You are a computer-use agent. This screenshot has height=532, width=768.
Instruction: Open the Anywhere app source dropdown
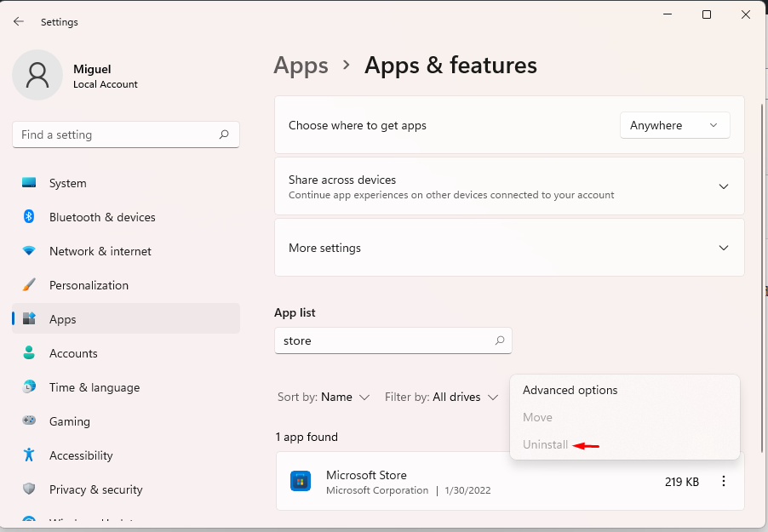coord(674,124)
